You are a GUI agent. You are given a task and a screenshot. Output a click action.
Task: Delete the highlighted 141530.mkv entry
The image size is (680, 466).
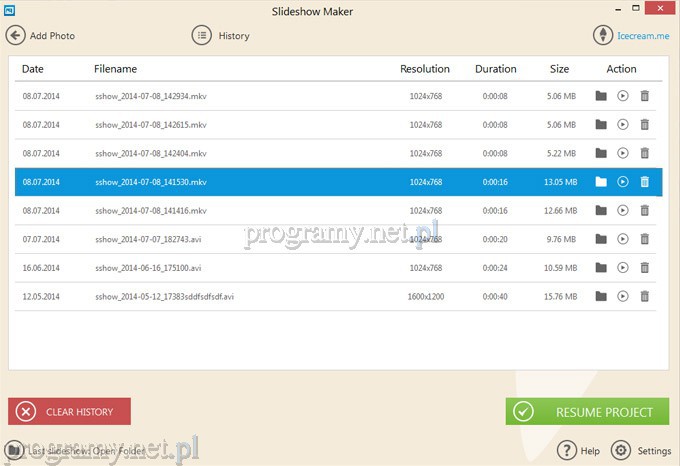pyautogui.click(x=645, y=182)
